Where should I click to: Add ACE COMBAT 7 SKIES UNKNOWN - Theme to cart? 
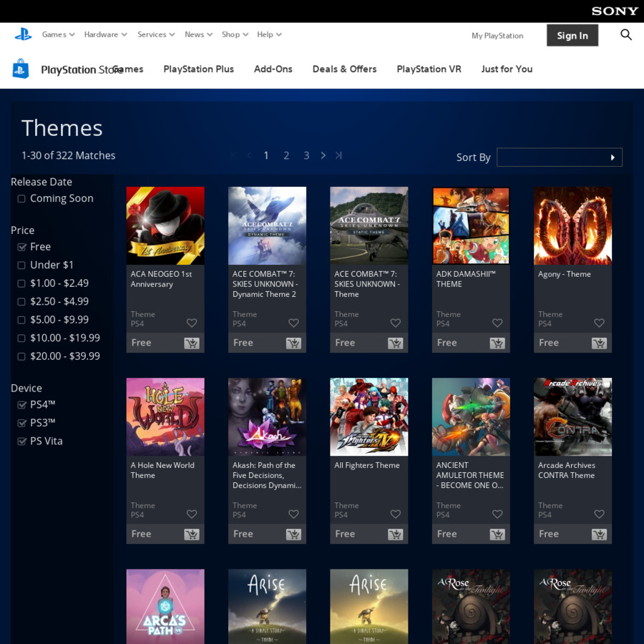point(395,343)
